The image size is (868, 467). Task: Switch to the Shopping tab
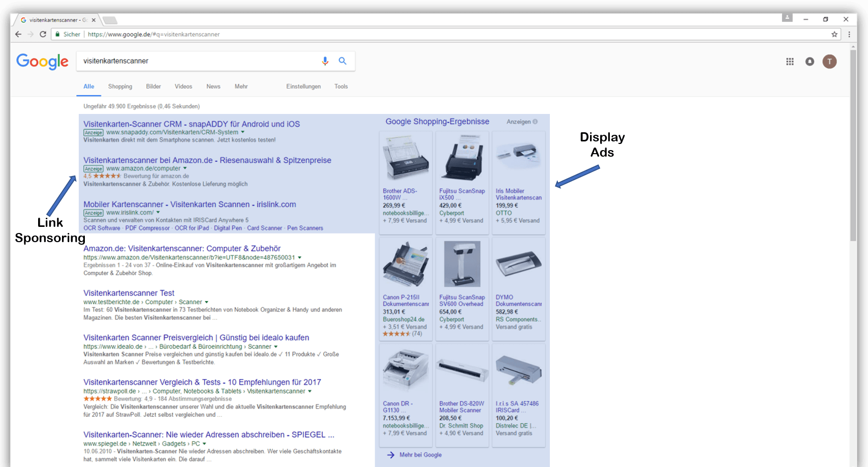(x=120, y=86)
